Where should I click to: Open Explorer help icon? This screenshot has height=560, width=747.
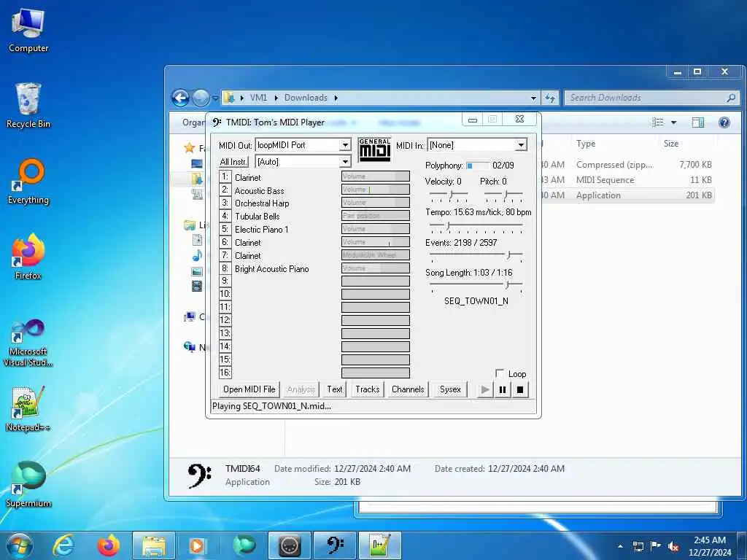(724, 122)
